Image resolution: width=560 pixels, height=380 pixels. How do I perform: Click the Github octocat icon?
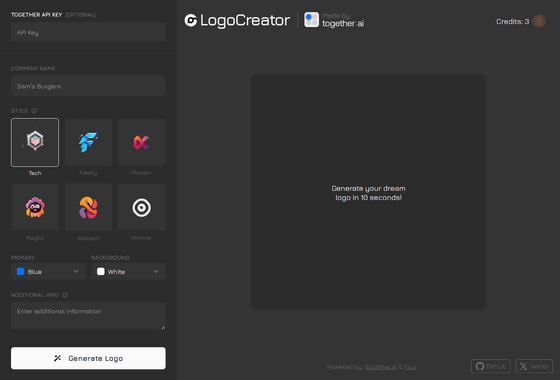pyautogui.click(x=480, y=366)
